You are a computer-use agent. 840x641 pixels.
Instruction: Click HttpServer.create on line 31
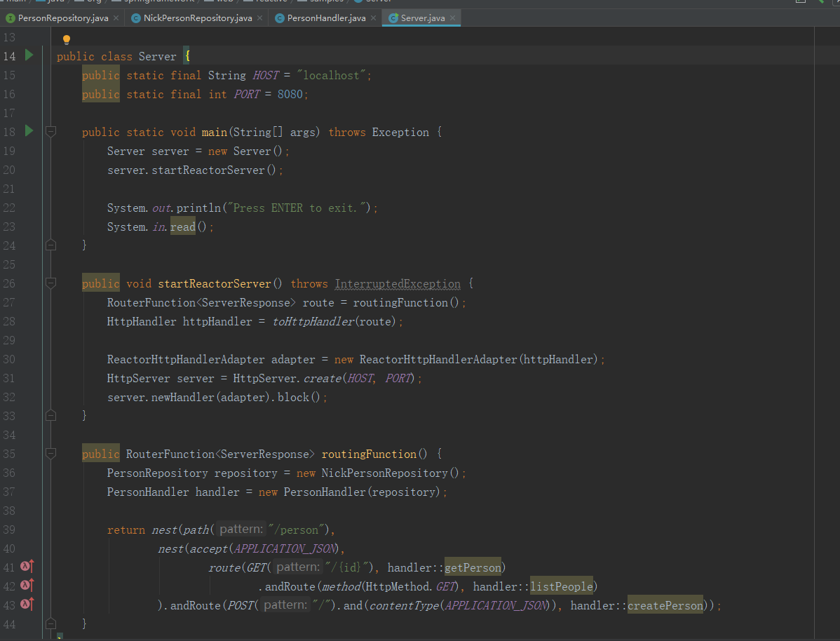[x=287, y=379]
